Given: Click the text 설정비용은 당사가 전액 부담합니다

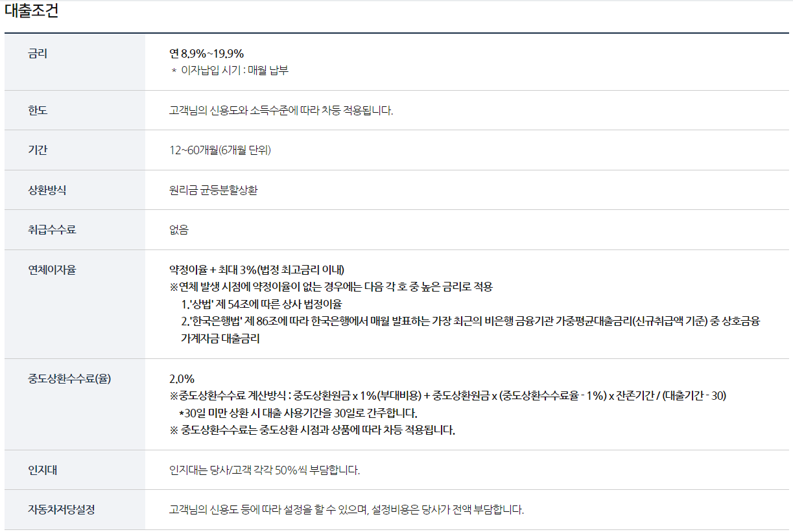Looking at the screenshot, I should pyautogui.click(x=448, y=510).
